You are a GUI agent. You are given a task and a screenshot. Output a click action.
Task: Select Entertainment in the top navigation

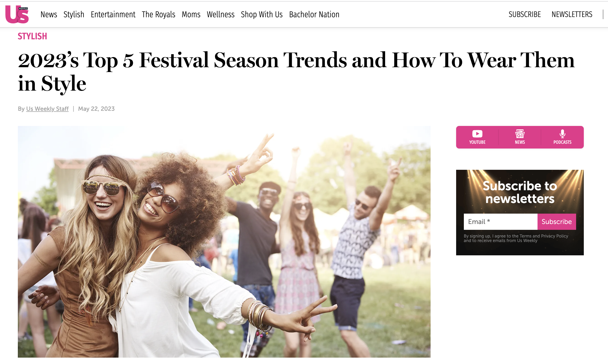[x=113, y=14]
